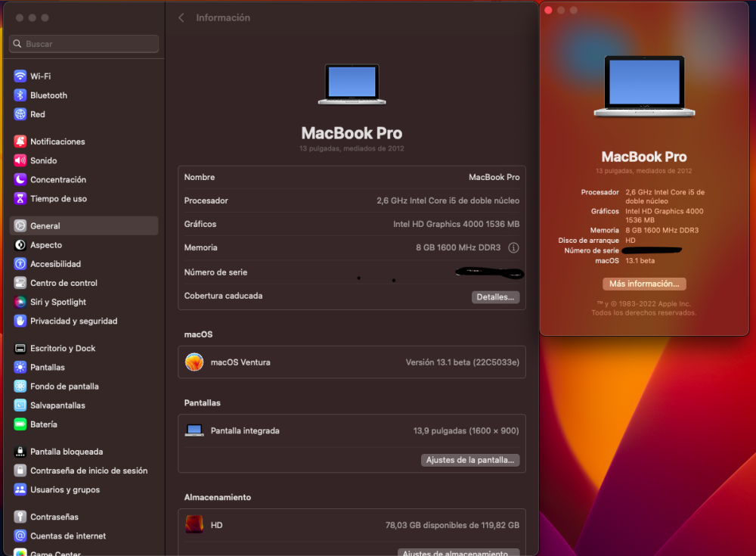756x556 pixels.
Task: Open Red network globe icon
Action: pyautogui.click(x=20, y=114)
